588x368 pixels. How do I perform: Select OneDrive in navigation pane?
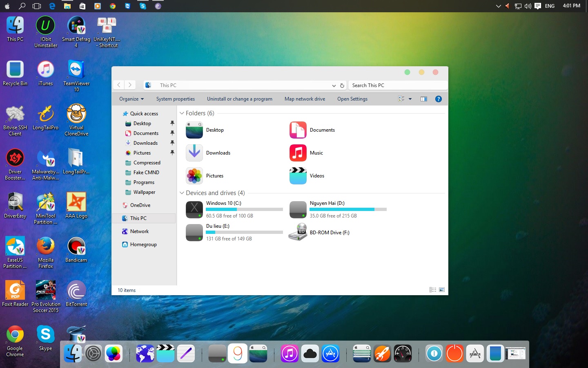coord(136,205)
